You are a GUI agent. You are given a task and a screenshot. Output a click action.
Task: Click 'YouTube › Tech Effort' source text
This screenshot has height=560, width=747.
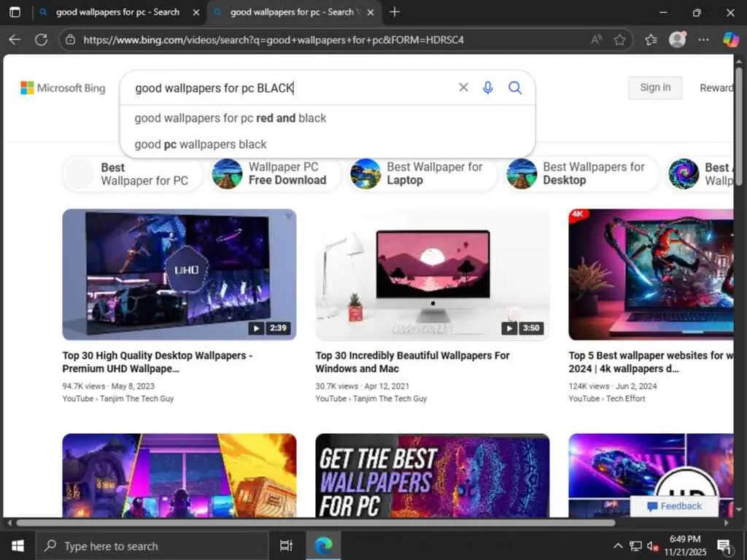[606, 399]
